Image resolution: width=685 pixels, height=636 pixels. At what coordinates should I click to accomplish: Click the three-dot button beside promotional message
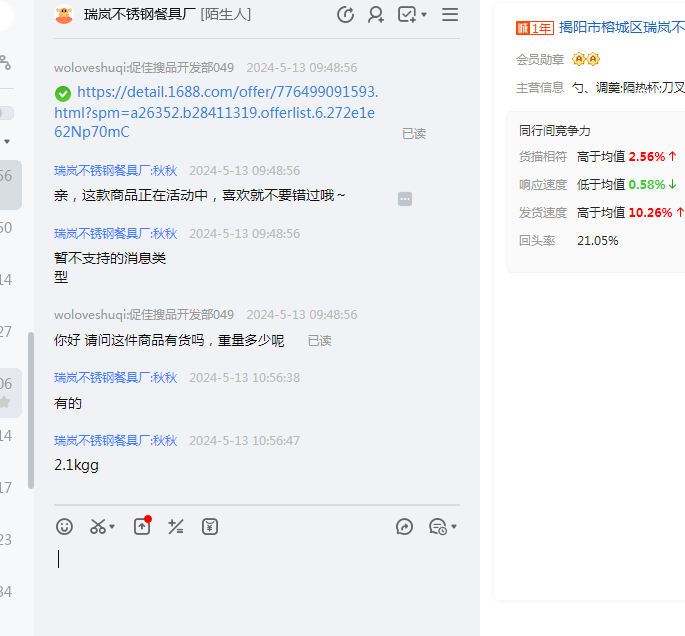[x=405, y=199]
